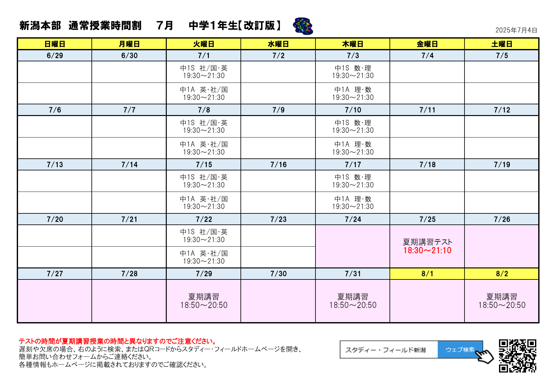Select the 土曜日 column header
Screen dimensions: 555x392
click(x=502, y=44)
